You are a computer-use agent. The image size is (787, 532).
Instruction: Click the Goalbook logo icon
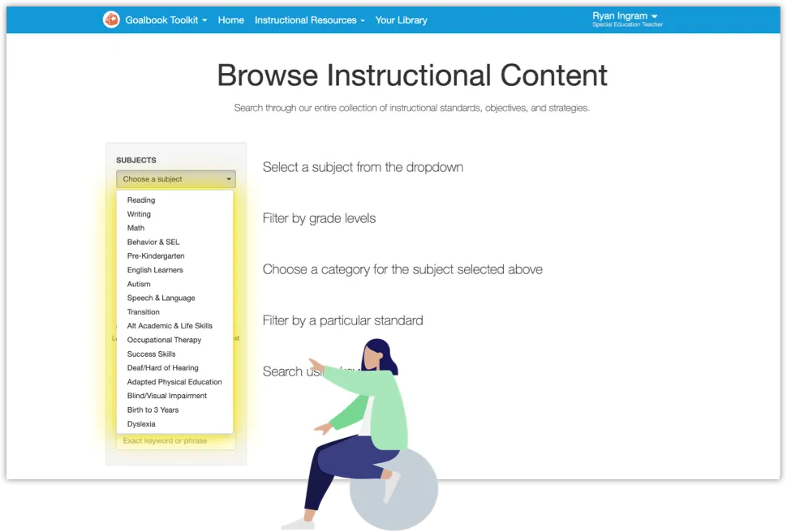click(x=111, y=19)
